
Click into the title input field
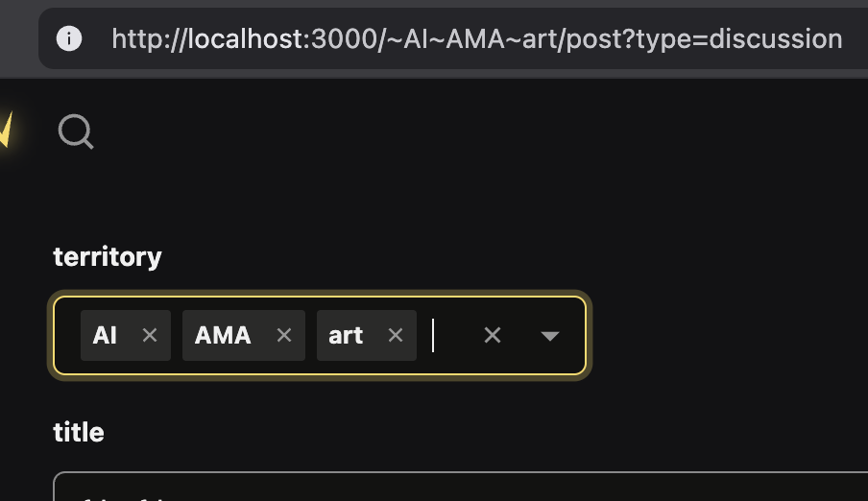click(461, 488)
